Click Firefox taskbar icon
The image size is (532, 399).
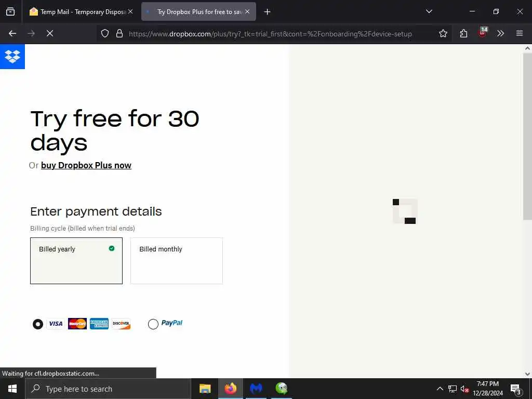coord(230,389)
